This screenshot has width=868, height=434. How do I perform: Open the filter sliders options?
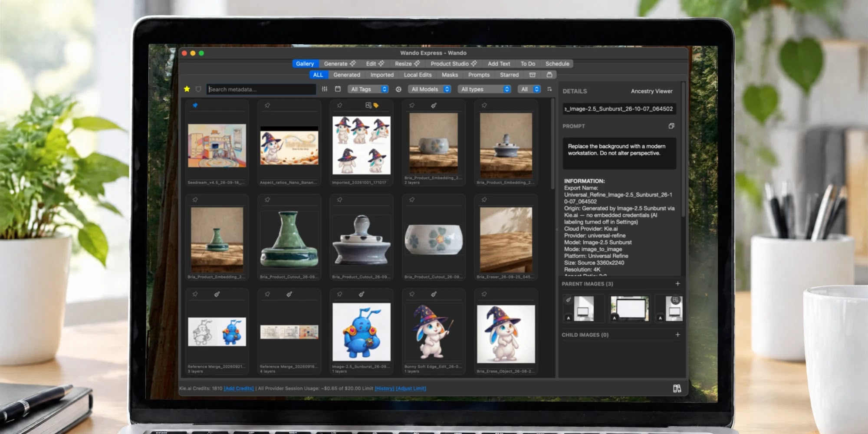[x=325, y=89]
